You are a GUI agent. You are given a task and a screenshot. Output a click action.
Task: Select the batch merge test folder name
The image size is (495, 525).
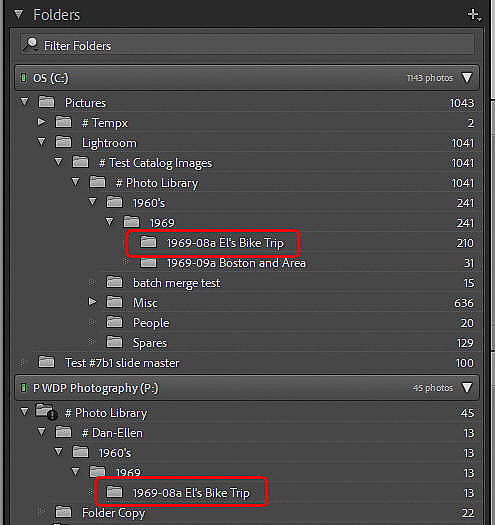tap(176, 283)
